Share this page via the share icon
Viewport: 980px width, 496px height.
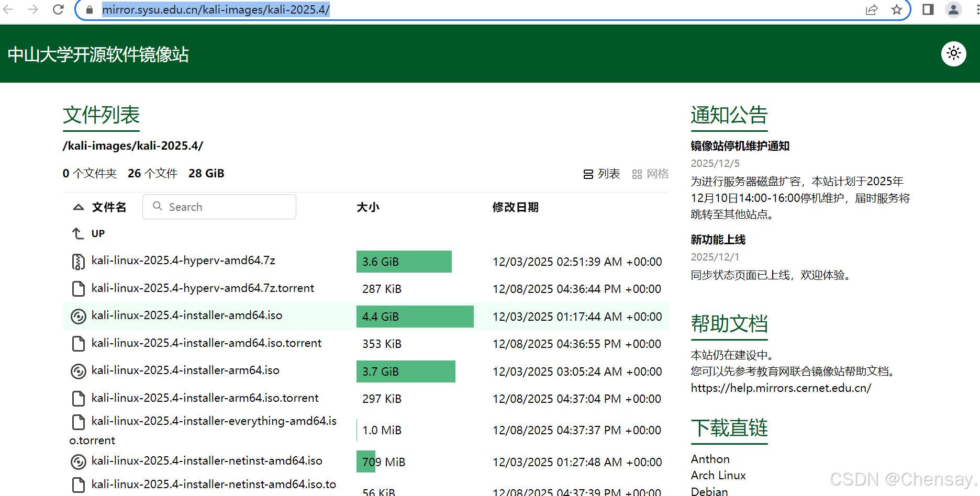pyautogui.click(x=872, y=10)
